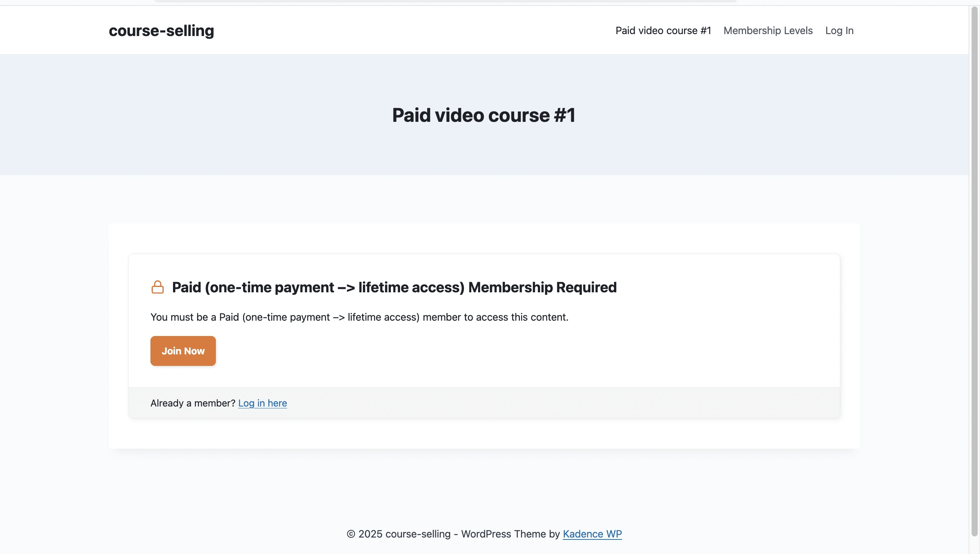Click the 'Already a member?' text
This screenshot has height=554, width=980.
193,403
